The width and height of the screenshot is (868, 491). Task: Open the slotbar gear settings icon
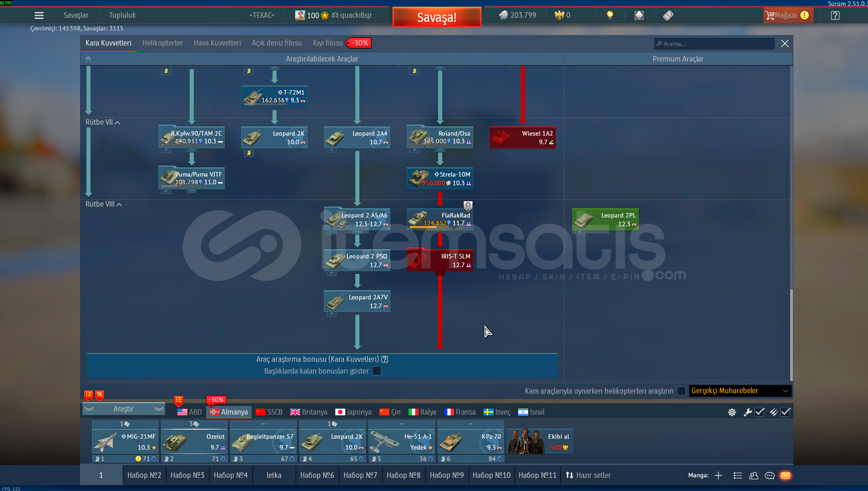click(732, 412)
